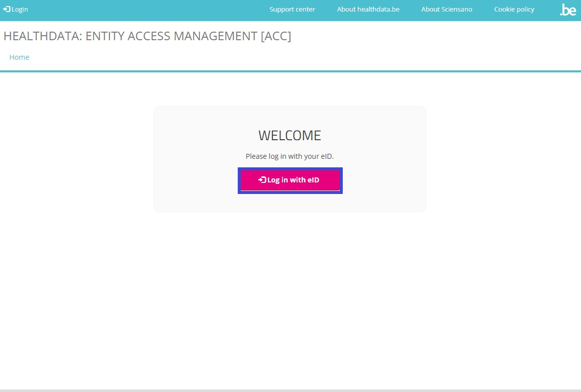
Task: Click the gray bar at the page bottom
Action: (290, 390)
